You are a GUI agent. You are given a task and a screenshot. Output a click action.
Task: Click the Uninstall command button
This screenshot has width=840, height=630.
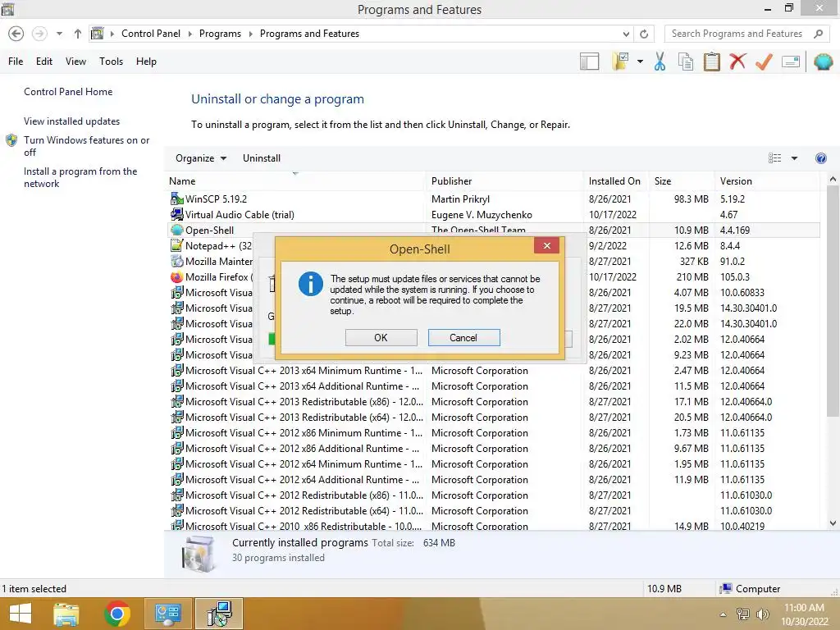pyautogui.click(x=262, y=158)
